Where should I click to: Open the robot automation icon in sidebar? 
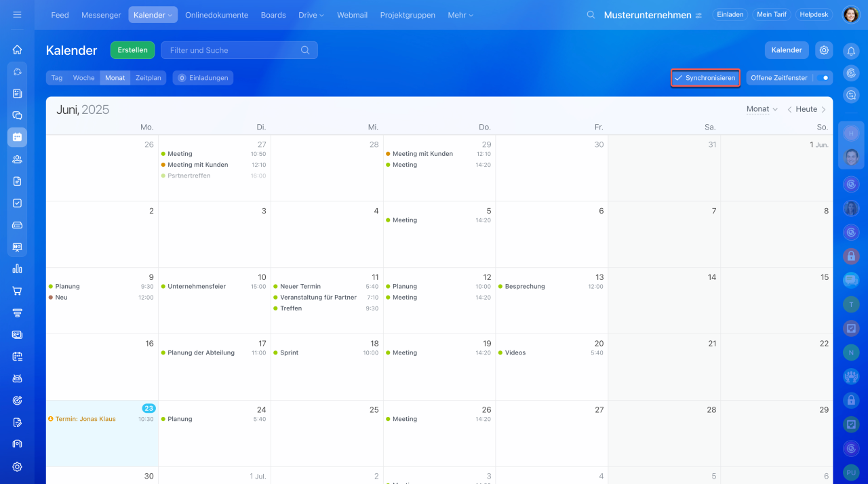coord(17,378)
